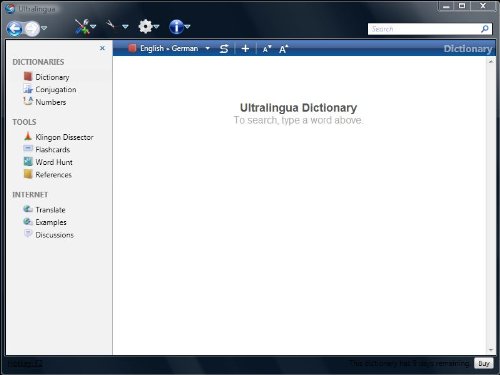Click the Ultralingua app icon in title bar

[x=10, y=9]
